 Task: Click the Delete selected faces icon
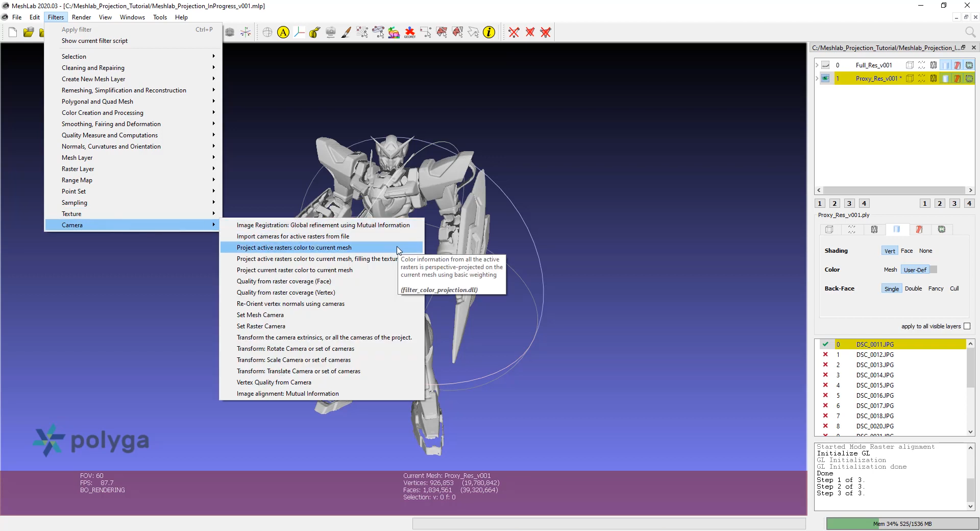530,33
